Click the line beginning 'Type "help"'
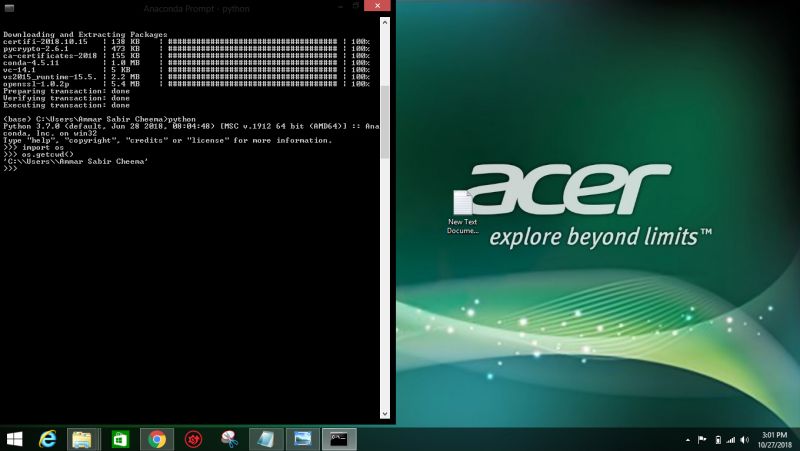 coord(167,140)
